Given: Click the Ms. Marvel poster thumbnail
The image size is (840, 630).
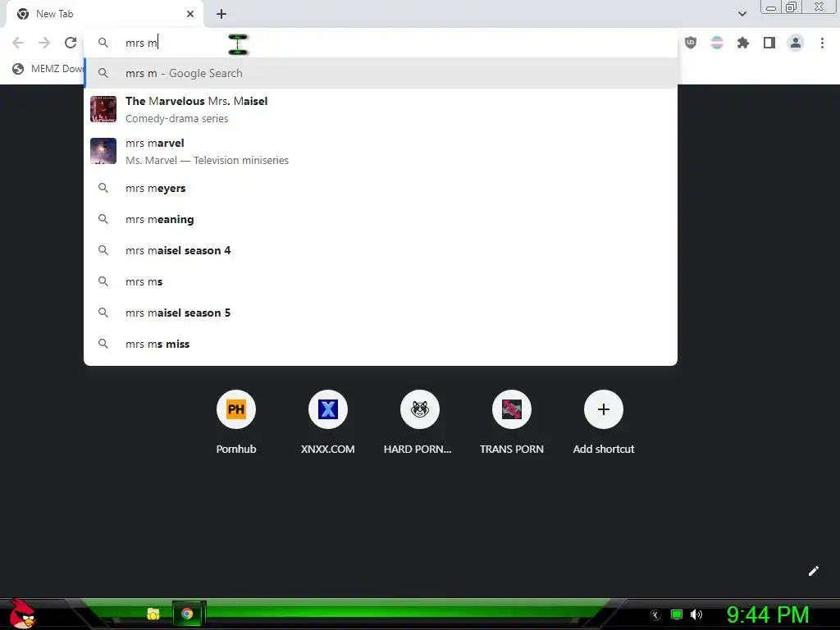Looking at the screenshot, I should pyautogui.click(x=103, y=151).
